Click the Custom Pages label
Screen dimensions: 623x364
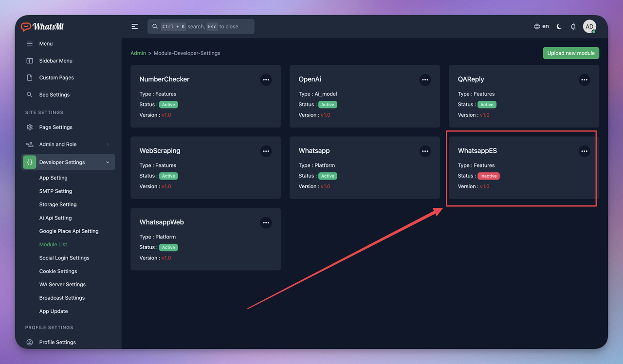click(56, 78)
